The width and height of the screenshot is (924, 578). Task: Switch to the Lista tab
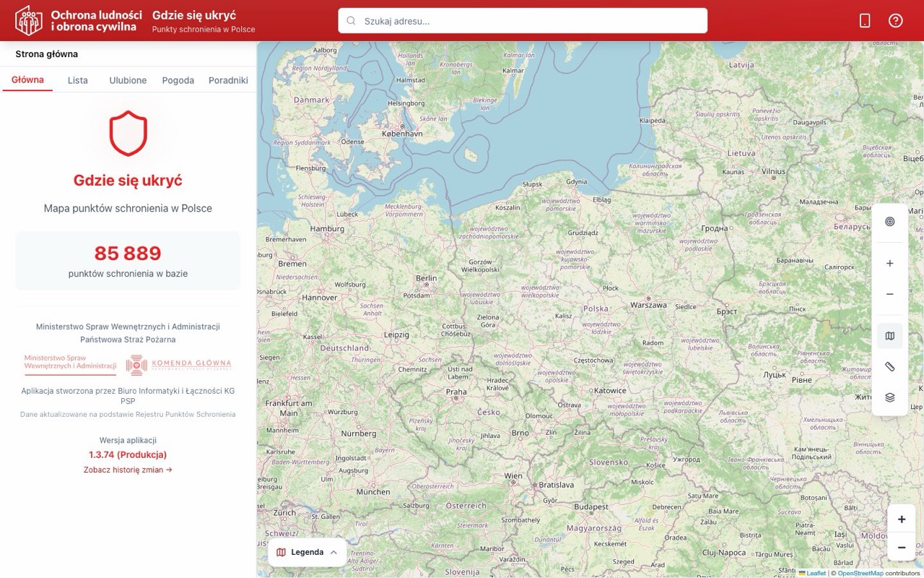tap(78, 80)
